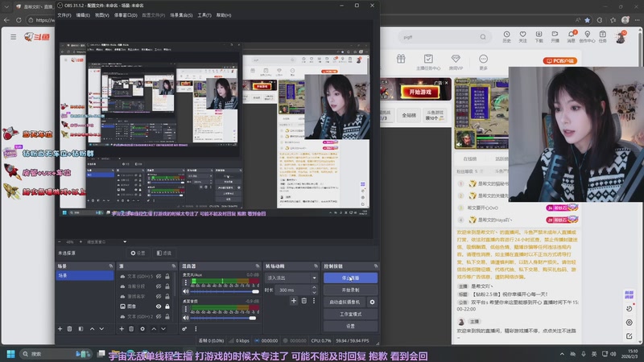Open virtual camera settings gear
Image resolution: width=644 pixels, height=362 pixels.
pyautogui.click(x=372, y=302)
